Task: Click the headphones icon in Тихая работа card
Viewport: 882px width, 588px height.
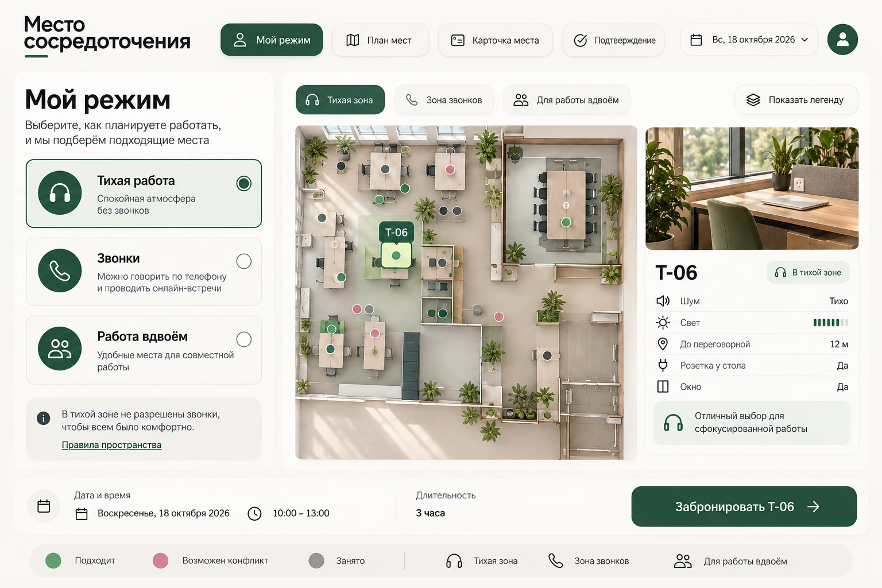Action: [60, 193]
